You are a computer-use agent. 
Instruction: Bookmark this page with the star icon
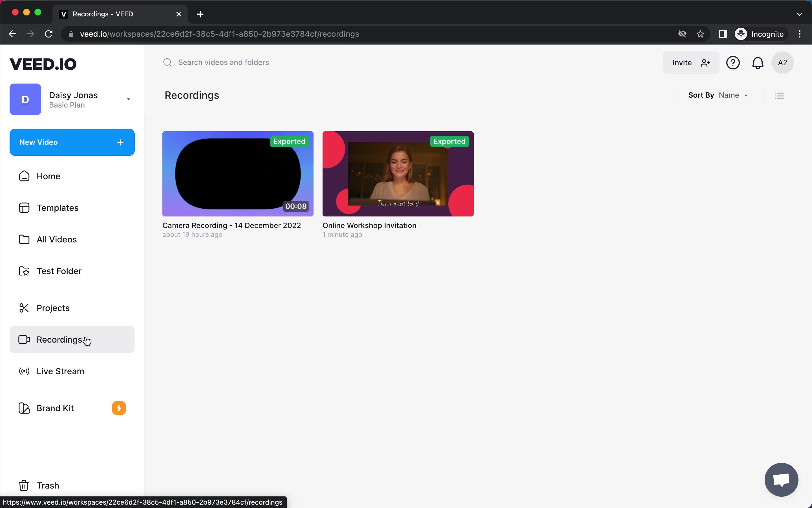[700, 34]
